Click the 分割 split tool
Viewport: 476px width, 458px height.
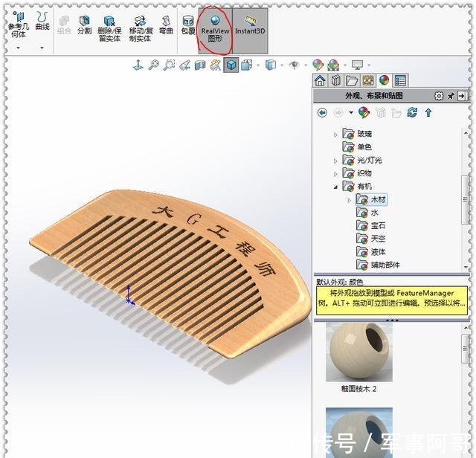[x=84, y=25]
